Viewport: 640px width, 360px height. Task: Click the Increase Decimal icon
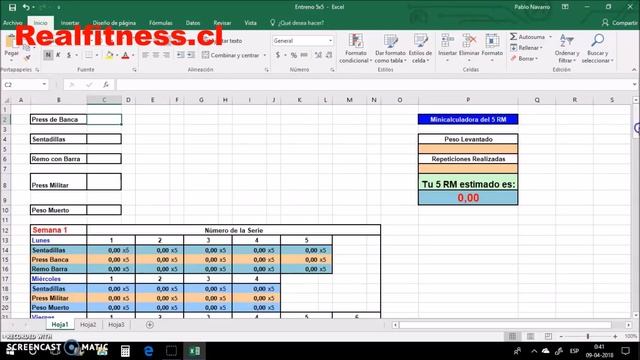[x=318, y=55]
